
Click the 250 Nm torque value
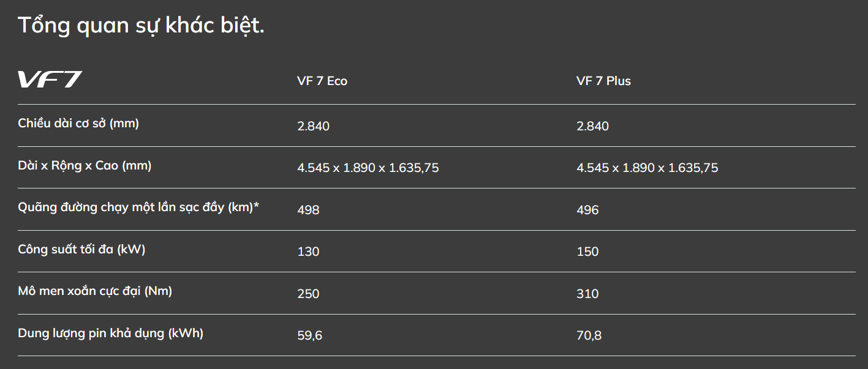tap(308, 294)
